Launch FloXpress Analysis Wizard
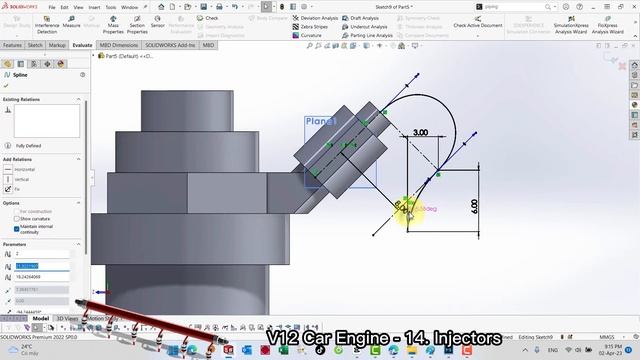 point(607,25)
